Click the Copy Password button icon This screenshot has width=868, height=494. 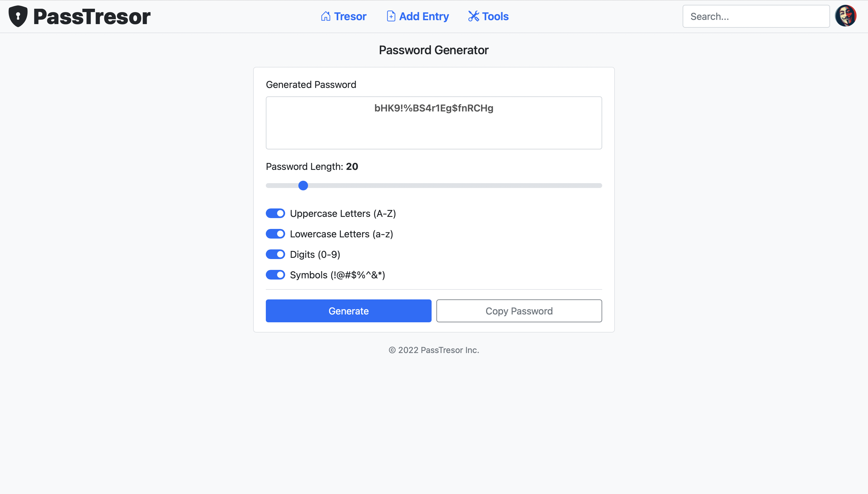(x=519, y=311)
